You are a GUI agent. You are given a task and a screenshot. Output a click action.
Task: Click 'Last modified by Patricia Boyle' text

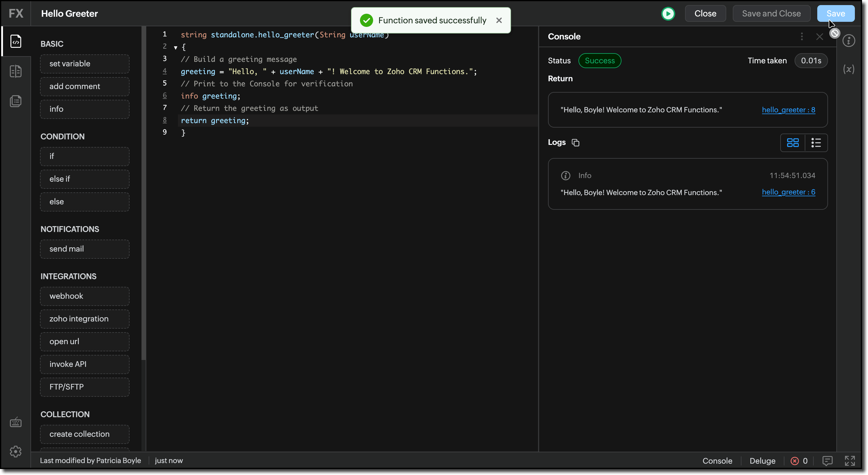pos(90,460)
